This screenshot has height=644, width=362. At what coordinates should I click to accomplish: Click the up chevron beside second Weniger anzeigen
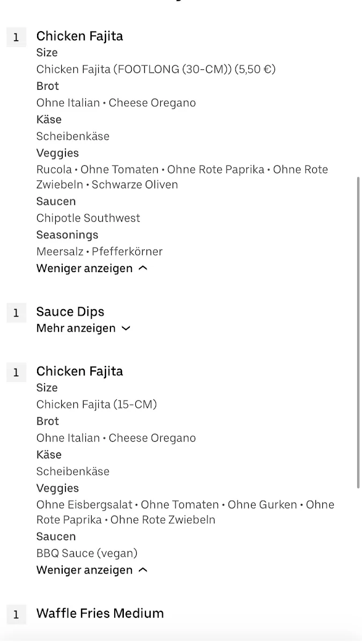[143, 570]
